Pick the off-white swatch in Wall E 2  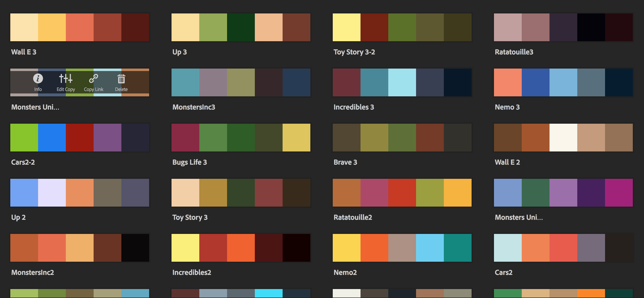click(x=563, y=137)
